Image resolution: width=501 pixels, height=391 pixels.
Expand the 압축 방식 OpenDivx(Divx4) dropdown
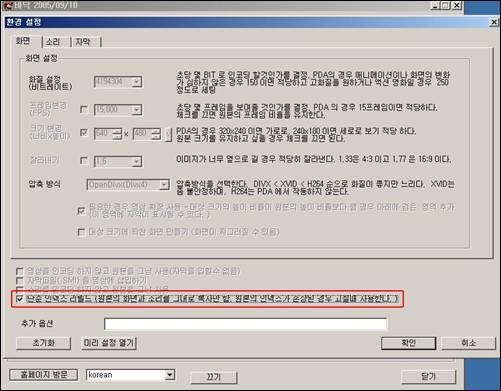click(164, 185)
